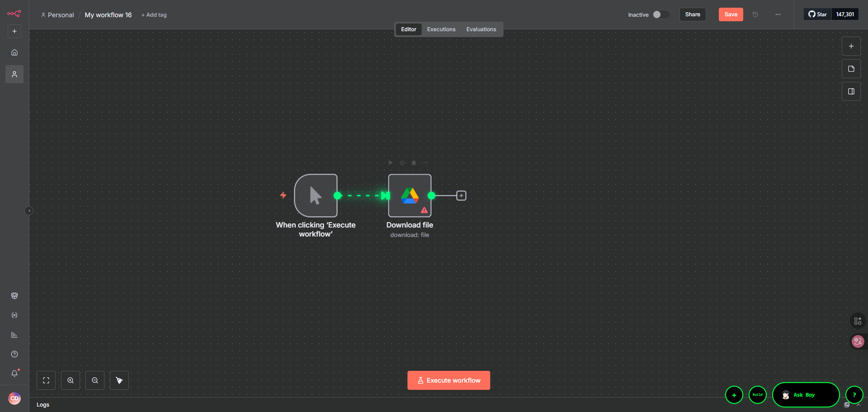This screenshot has width=868, height=412.
Task: Add a sticky note from right toolbar
Action: point(851,69)
